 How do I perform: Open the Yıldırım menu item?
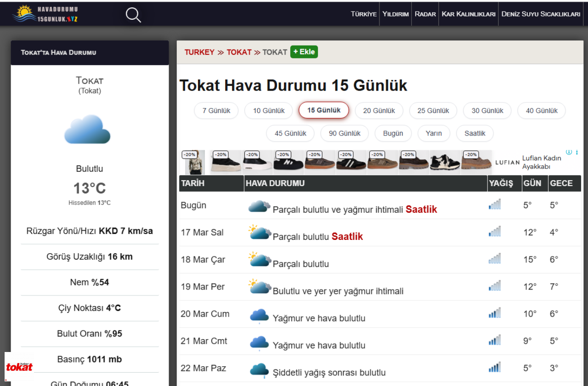click(x=396, y=14)
